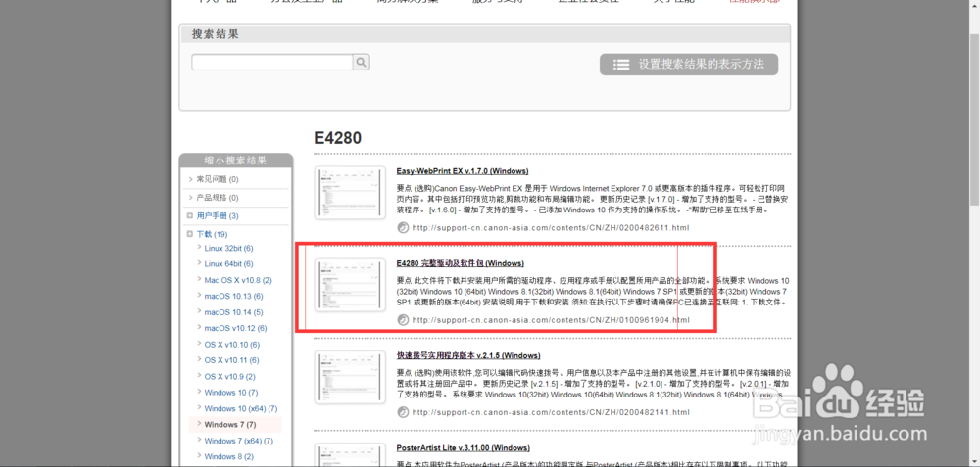Filter by macOS 10.13 (6)
The width and height of the screenshot is (980, 467).
click(234, 296)
